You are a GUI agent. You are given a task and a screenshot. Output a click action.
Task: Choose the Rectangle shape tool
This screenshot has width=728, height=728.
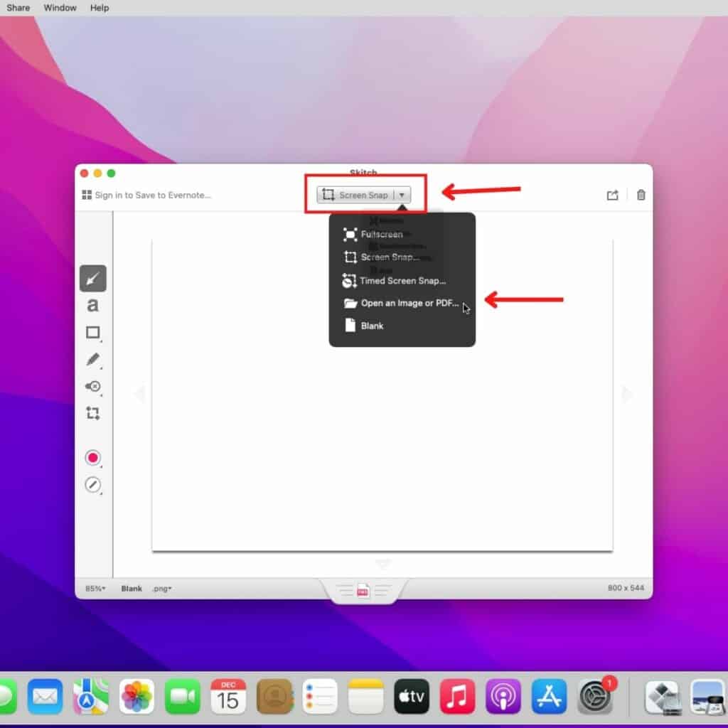click(x=93, y=332)
